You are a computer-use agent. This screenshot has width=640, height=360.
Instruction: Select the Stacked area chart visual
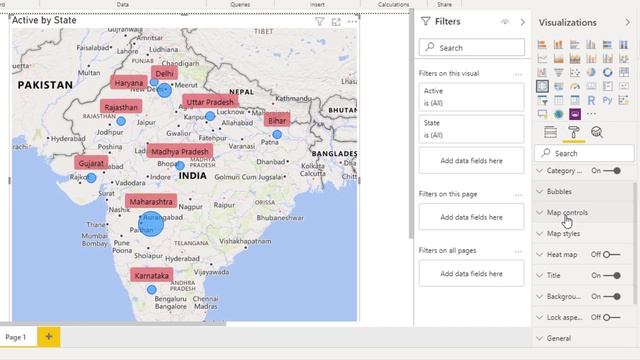pos(575,59)
